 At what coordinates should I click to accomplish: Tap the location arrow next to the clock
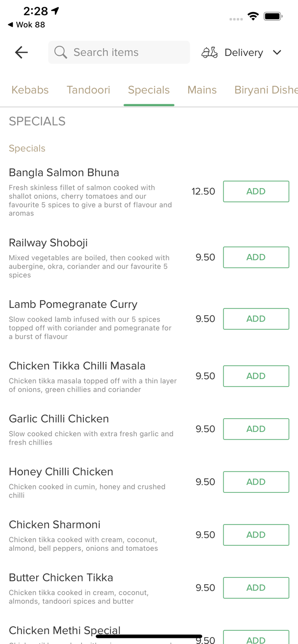(x=55, y=10)
